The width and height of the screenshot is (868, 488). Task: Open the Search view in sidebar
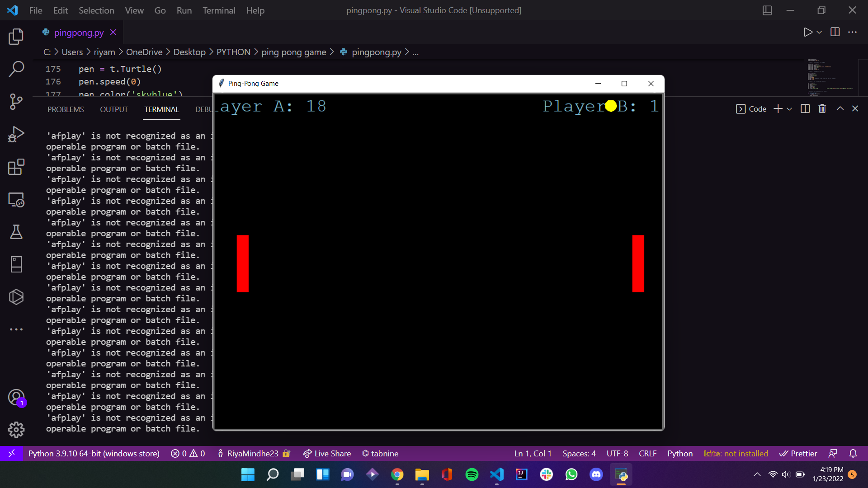pos(16,69)
